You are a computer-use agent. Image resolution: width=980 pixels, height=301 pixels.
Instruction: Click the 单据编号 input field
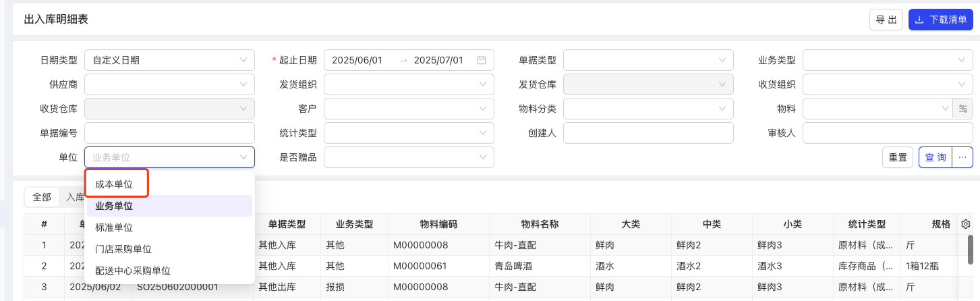[169, 133]
